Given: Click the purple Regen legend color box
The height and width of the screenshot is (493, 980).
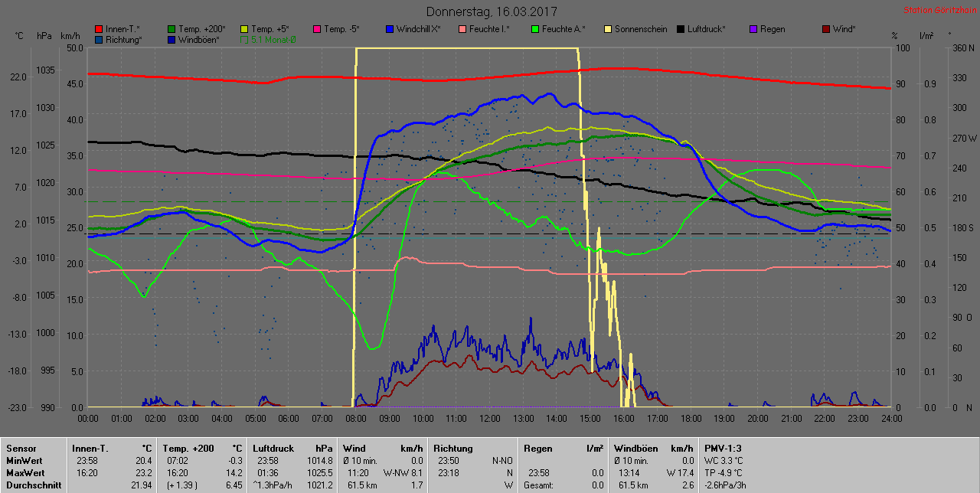Looking at the screenshot, I should coord(753,29).
